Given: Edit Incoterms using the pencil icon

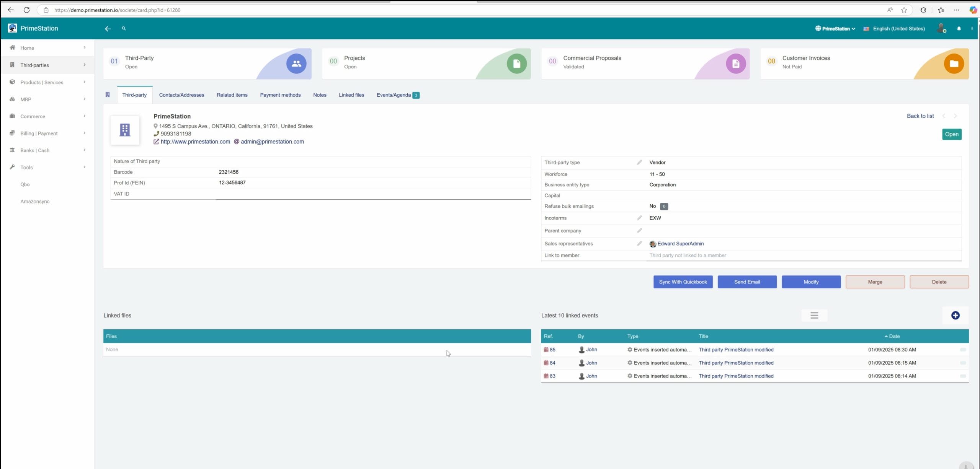Looking at the screenshot, I should (x=639, y=218).
